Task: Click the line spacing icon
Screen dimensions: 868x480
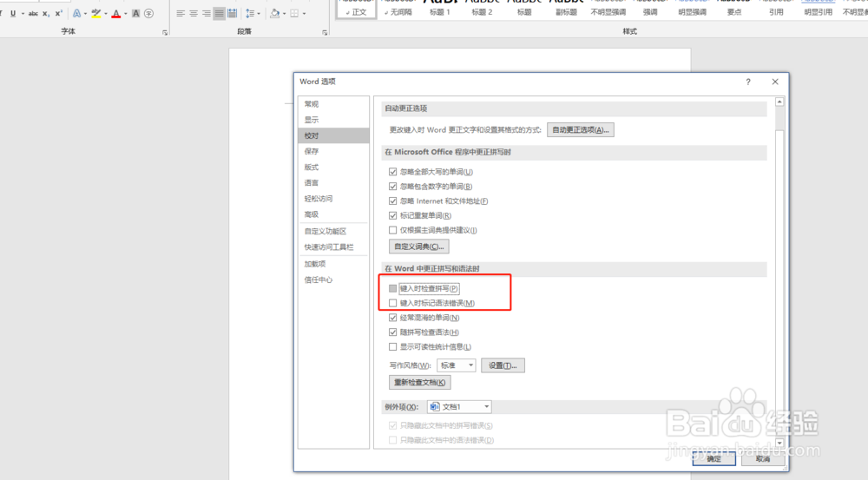Action: [250, 13]
